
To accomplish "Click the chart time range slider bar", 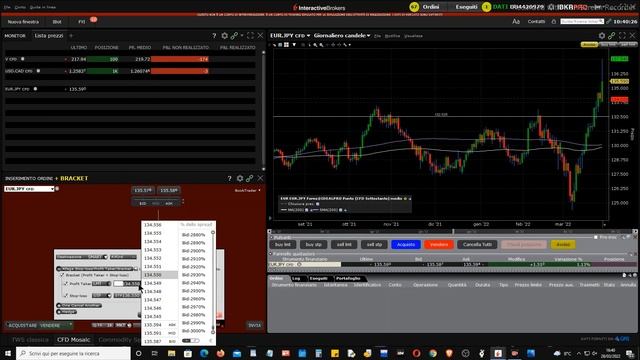I will 453,231.
